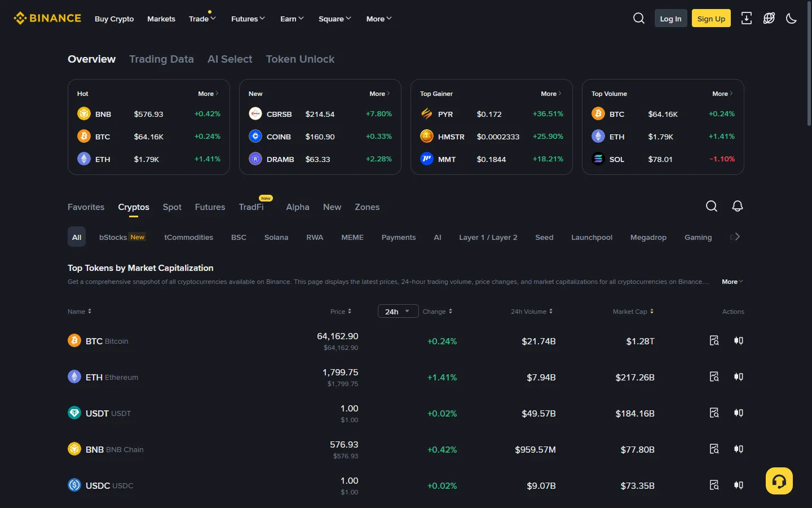Select the All category filter

pyautogui.click(x=77, y=237)
